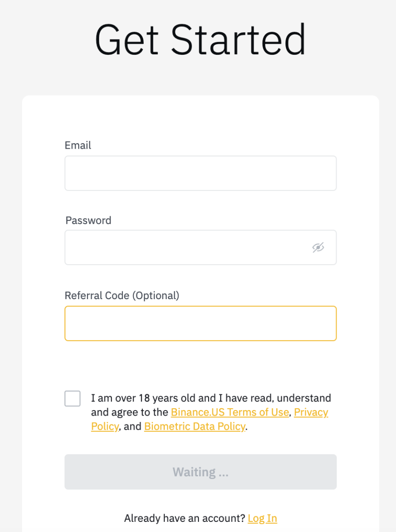Screen dimensions: 396x532
Task: Open the Binance.US Terms of Use link
Action: (x=230, y=412)
